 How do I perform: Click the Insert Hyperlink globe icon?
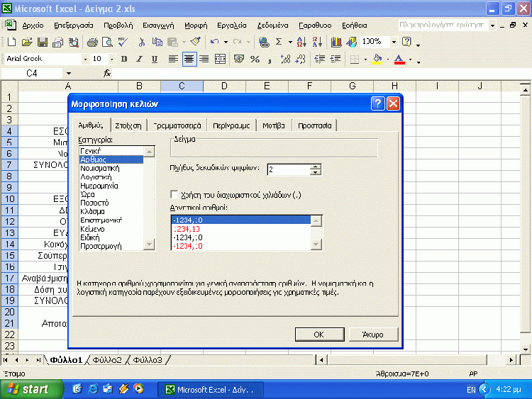coord(264,42)
